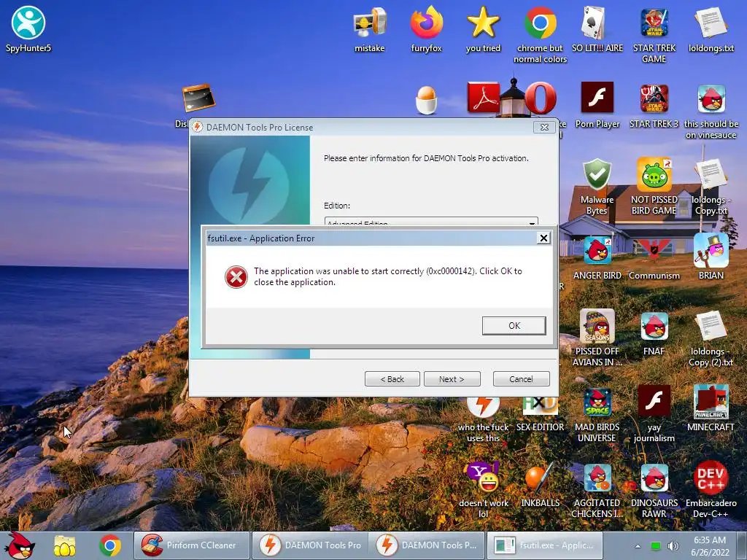
Task: Open the eggs folder taskbar icon
Action: 64,545
